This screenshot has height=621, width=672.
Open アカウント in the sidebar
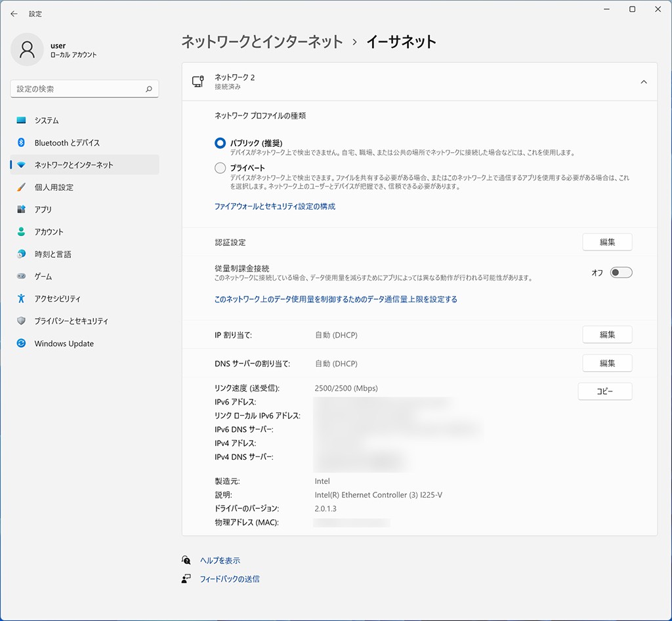pyautogui.click(x=49, y=232)
